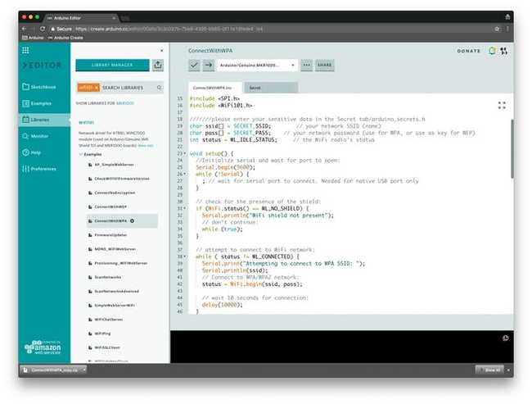
Task: Switch to the Secret tab
Action: point(256,87)
